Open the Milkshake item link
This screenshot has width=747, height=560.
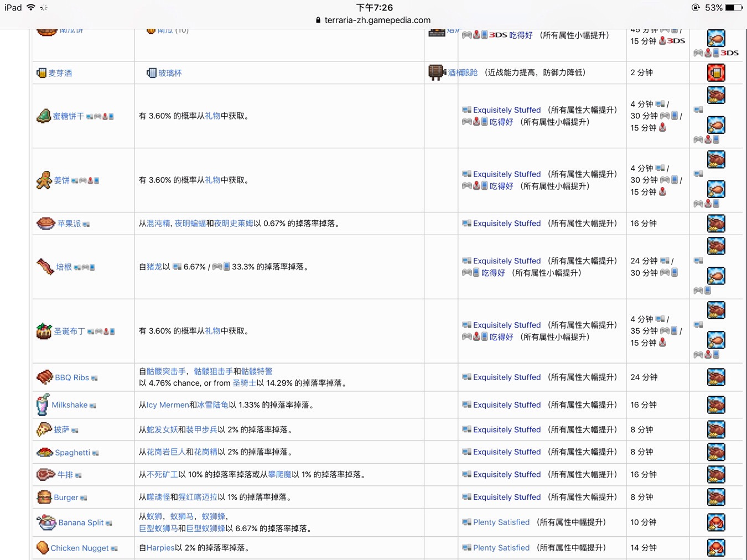(x=70, y=405)
